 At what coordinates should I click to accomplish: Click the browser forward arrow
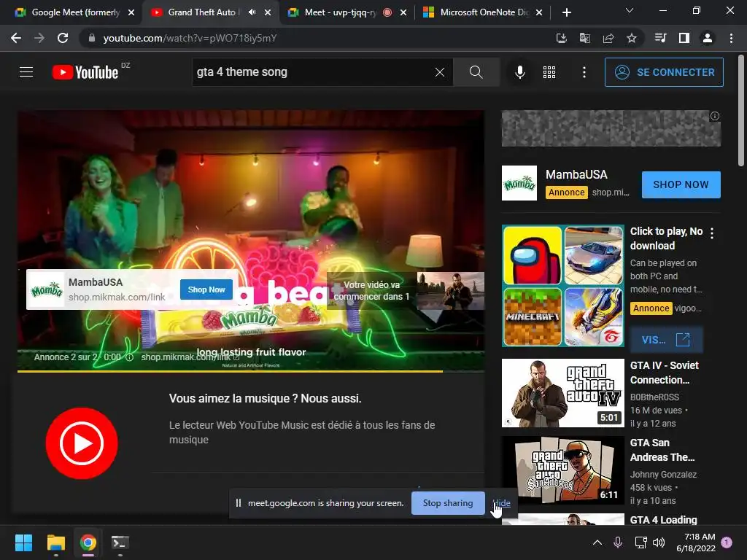(39, 38)
